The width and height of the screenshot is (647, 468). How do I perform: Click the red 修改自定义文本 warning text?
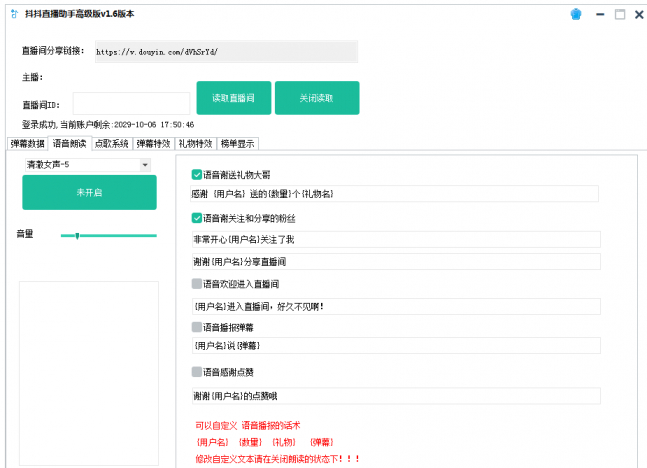pos(277,459)
